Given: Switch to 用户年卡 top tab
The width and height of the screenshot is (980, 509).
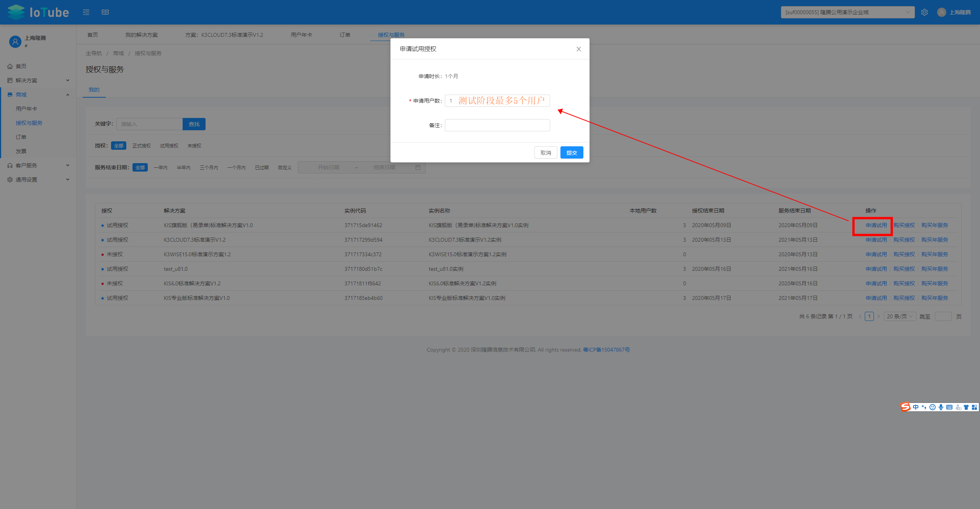Looking at the screenshot, I should (301, 35).
